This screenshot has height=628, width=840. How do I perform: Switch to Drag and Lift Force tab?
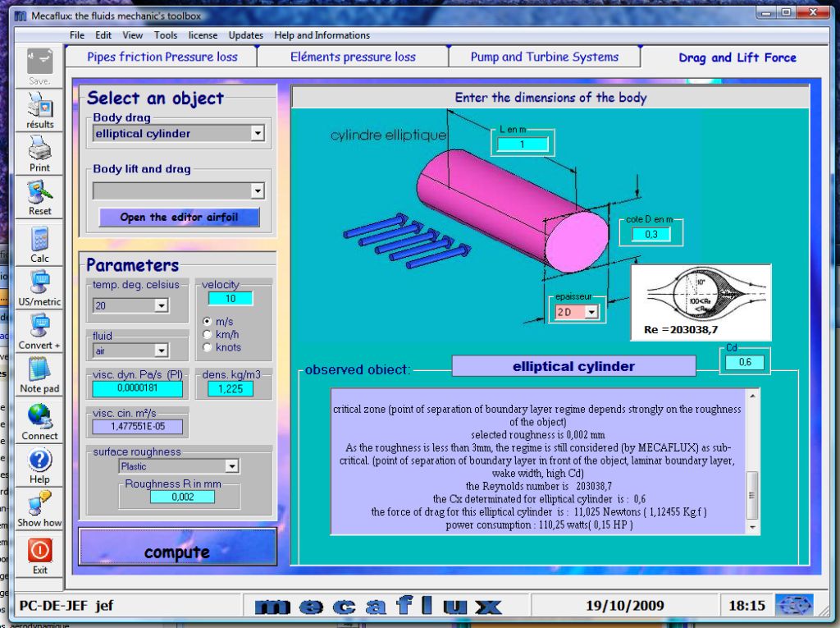[x=737, y=57]
